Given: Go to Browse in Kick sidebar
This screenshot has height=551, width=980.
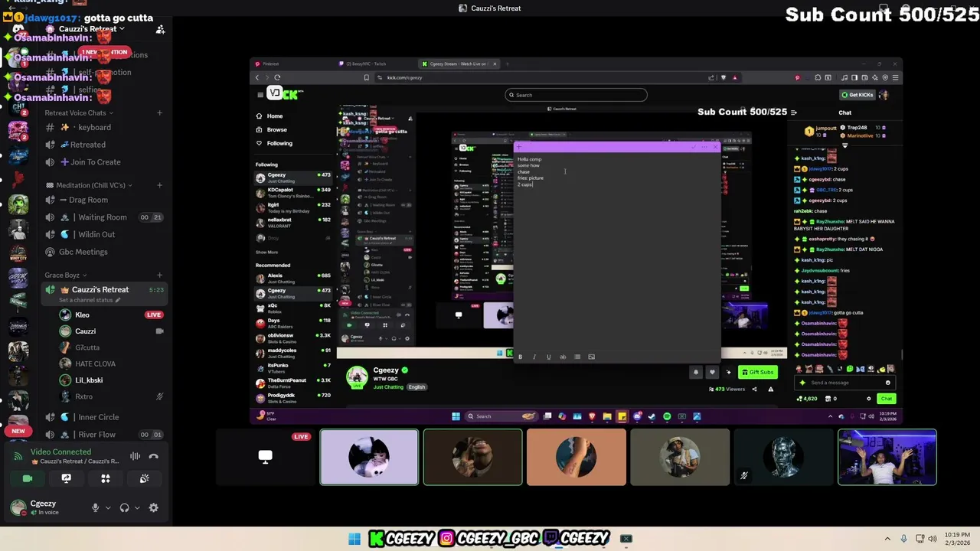Looking at the screenshot, I should pyautogui.click(x=276, y=130).
